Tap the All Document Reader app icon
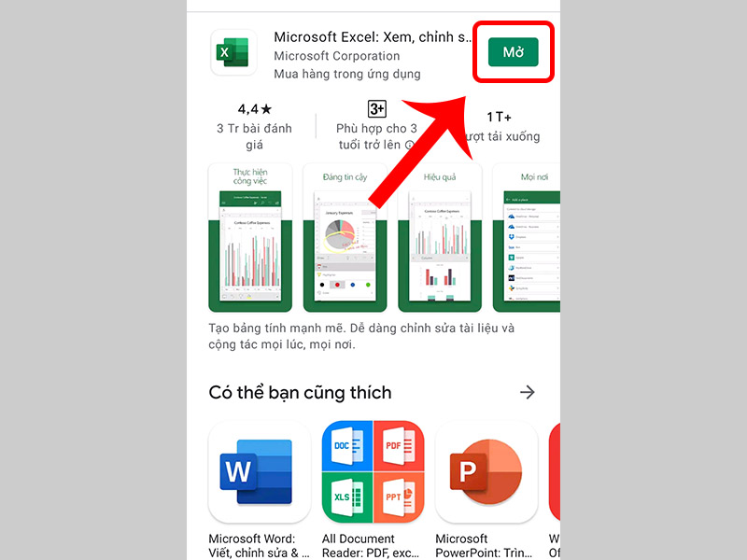This screenshot has width=747, height=560. point(373,472)
